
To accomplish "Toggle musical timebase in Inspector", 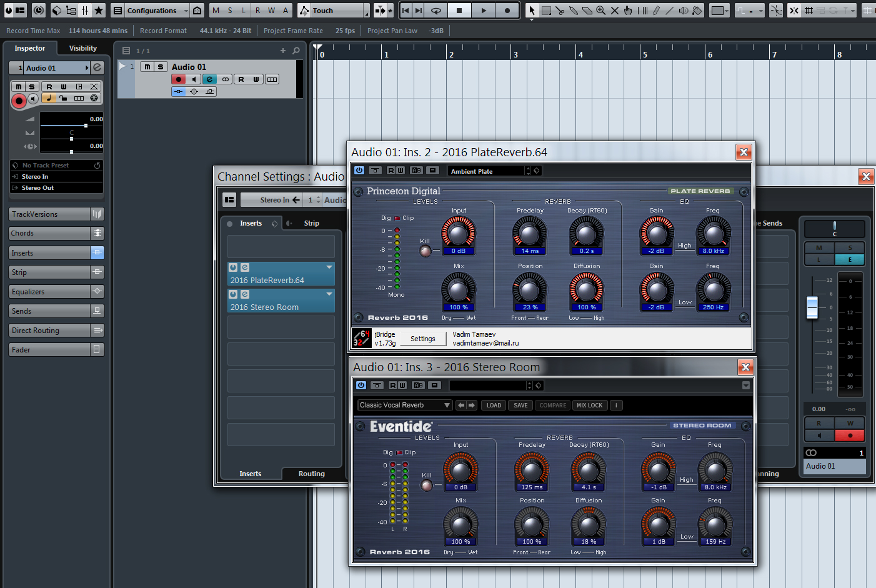I will (49, 98).
